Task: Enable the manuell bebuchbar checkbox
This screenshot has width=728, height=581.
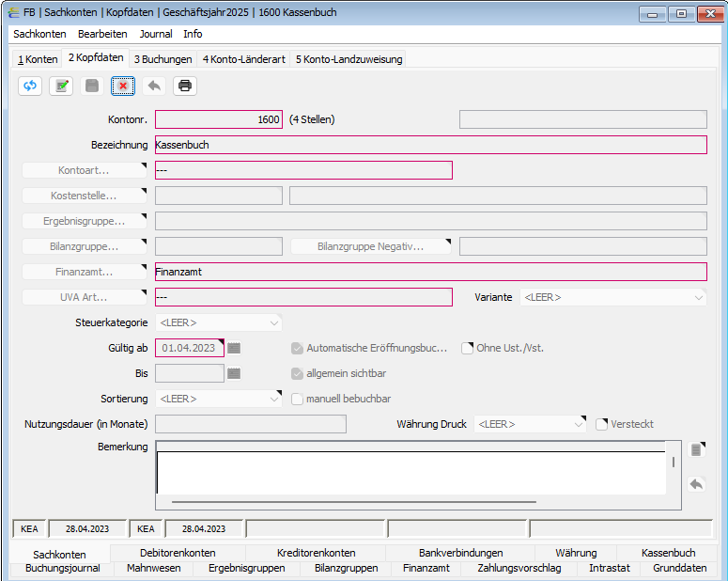Action: [297, 399]
